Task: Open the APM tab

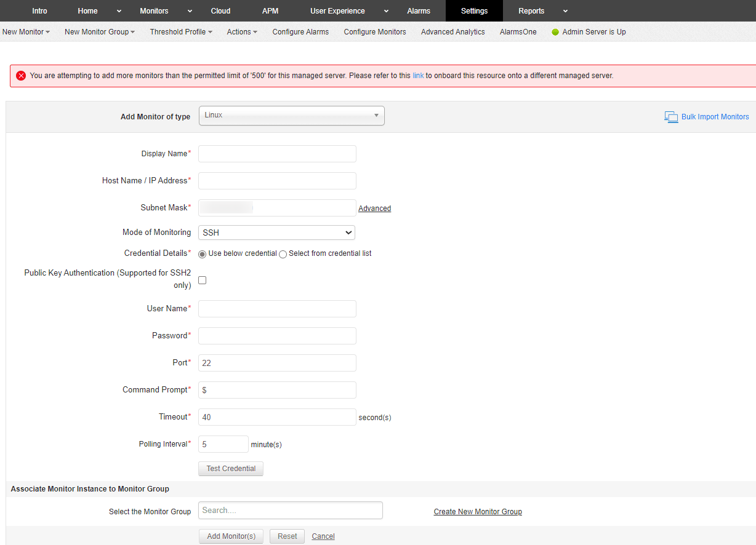Action: [270, 11]
